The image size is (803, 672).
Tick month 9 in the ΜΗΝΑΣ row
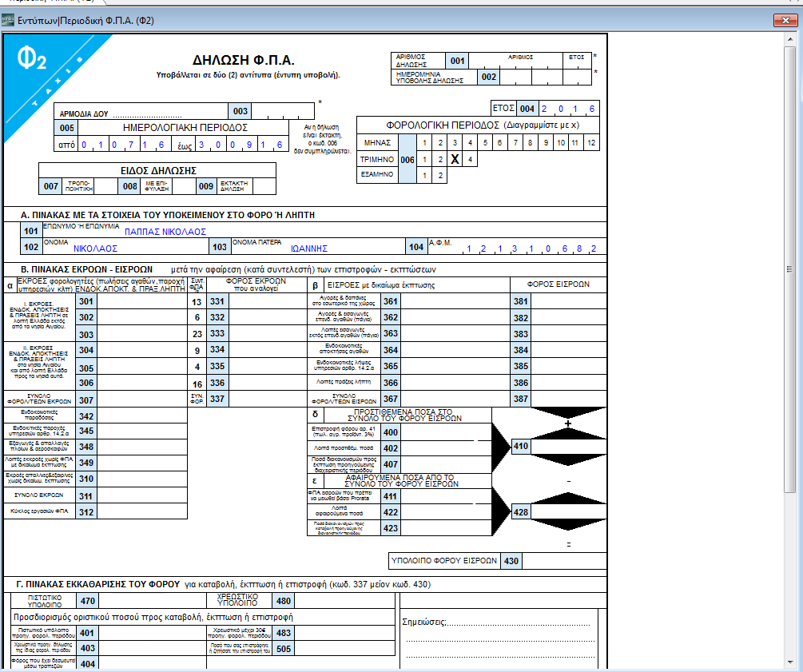[546, 143]
